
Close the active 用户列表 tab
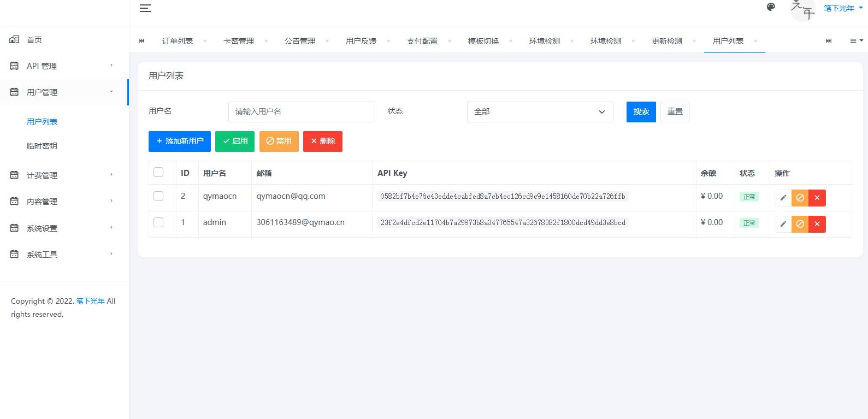755,41
